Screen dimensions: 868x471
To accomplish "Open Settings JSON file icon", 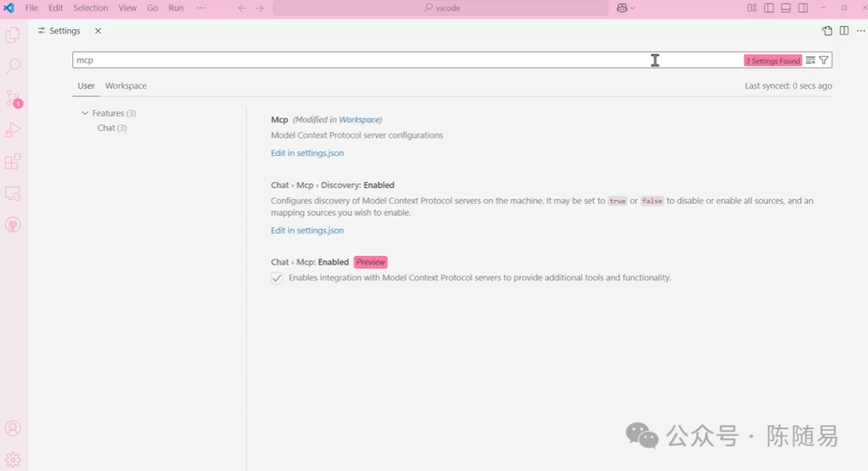I will 827,31.
